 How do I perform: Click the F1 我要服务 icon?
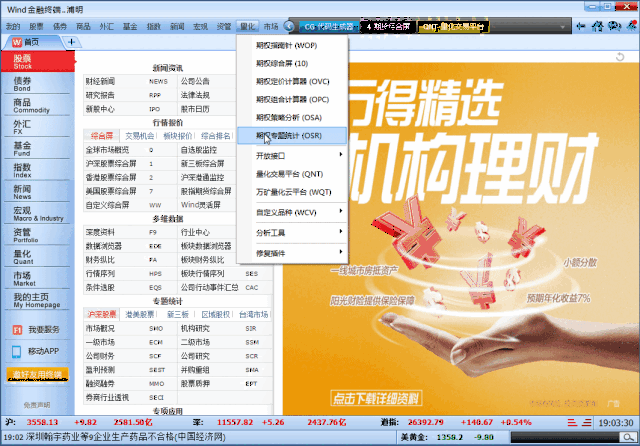click(17, 330)
